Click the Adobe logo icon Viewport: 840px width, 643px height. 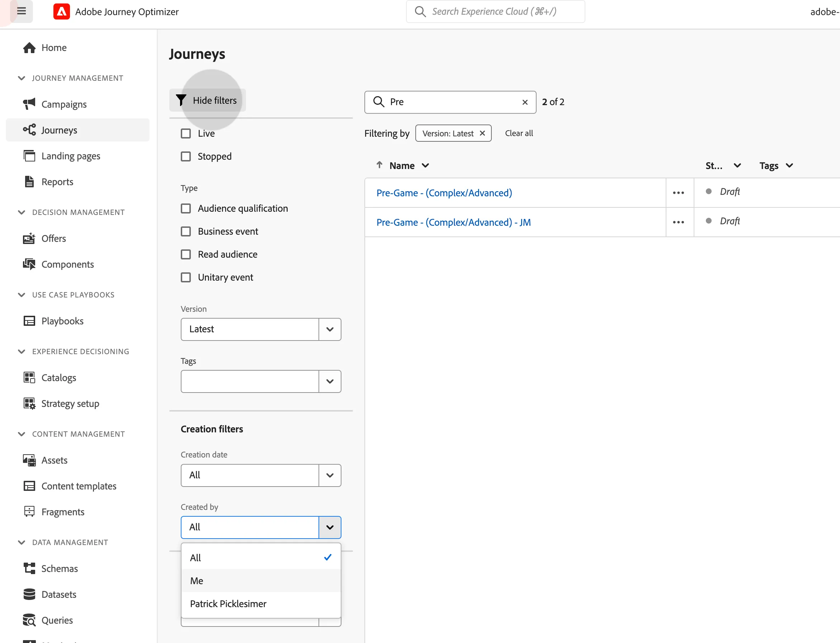coord(61,11)
